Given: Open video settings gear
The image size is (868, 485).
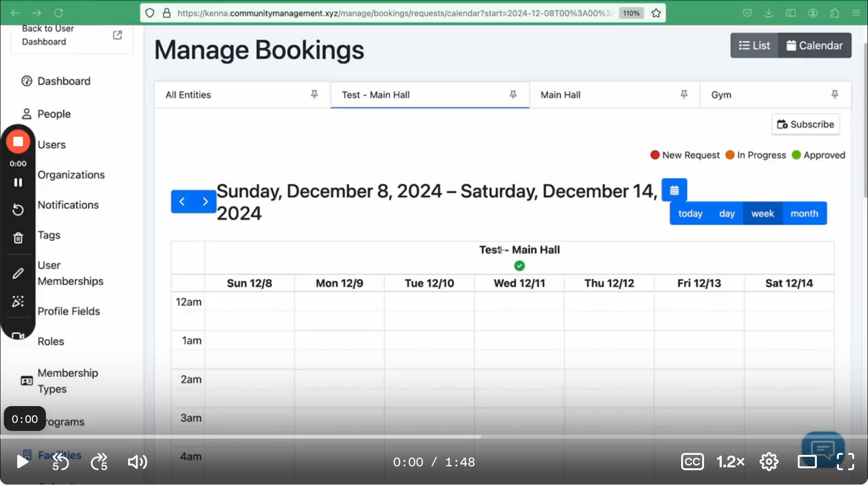Looking at the screenshot, I should [x=769, y=462].
